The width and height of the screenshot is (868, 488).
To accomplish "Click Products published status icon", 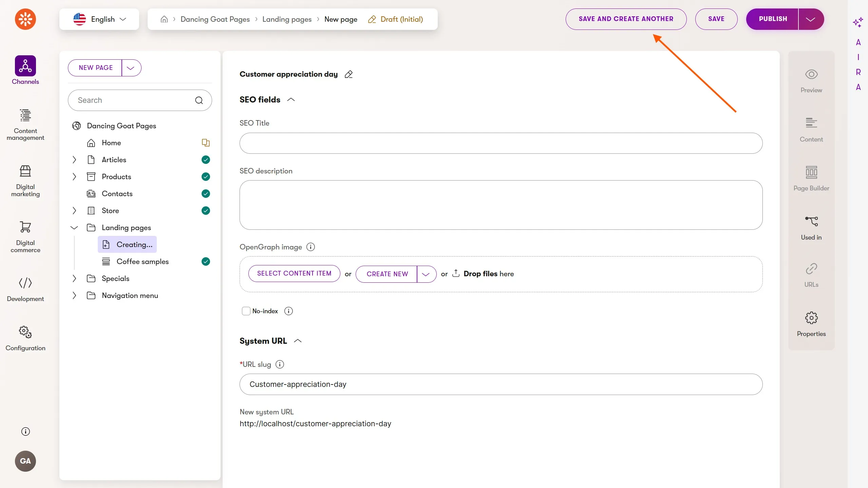I will coord(206,177).
